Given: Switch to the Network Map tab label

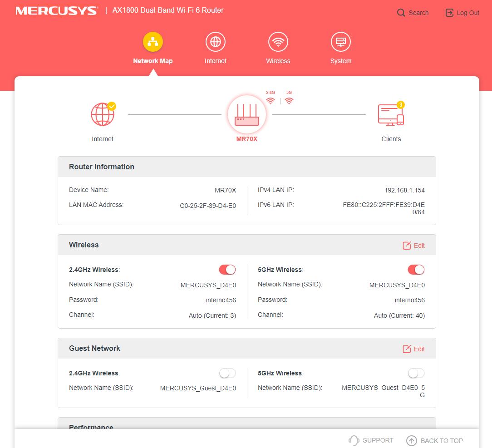Looking at the screenshot, I should point(153,61).
